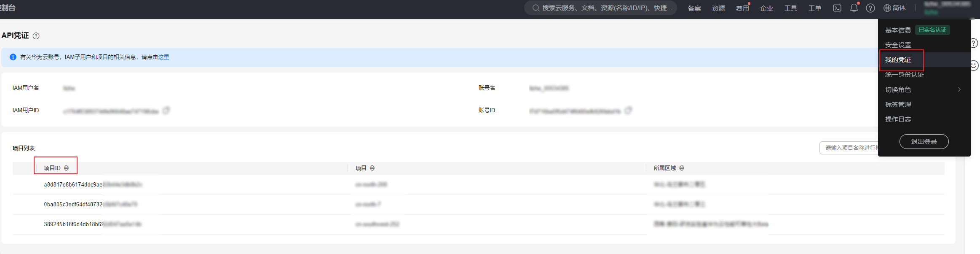Sort by 所属区域 column
The image size is (980, 254).
[x=681, y=168]
